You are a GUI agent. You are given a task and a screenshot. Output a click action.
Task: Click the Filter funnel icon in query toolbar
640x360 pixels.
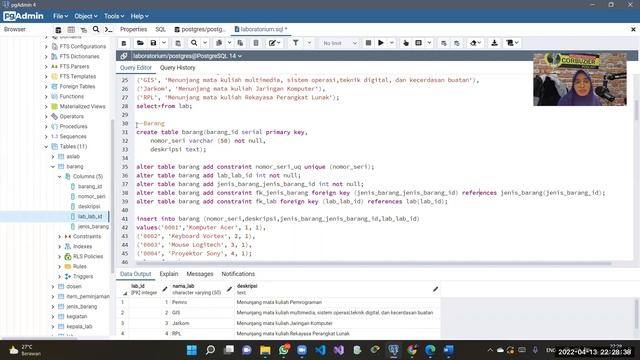click(296, 43)
